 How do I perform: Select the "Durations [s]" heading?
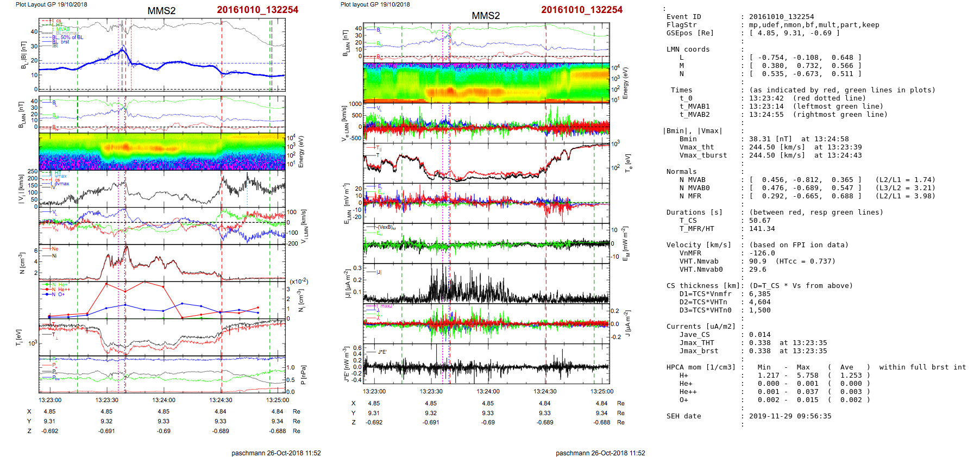point(694,212)
